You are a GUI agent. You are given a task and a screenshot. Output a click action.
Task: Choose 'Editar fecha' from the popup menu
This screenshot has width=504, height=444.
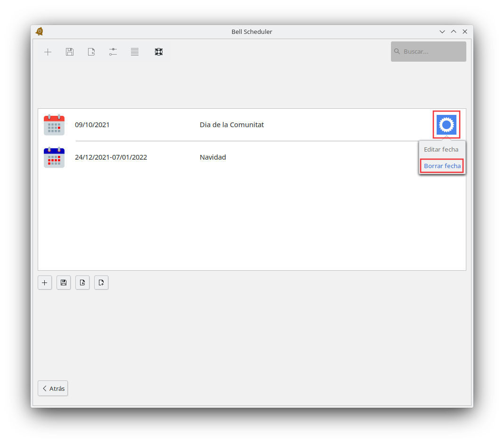441,150
